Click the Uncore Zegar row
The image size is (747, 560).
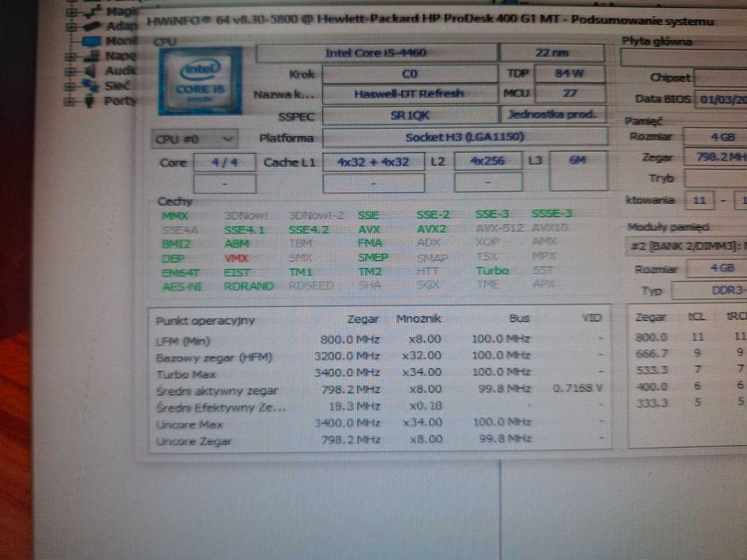pyautogui.click(x=380, y=440)
